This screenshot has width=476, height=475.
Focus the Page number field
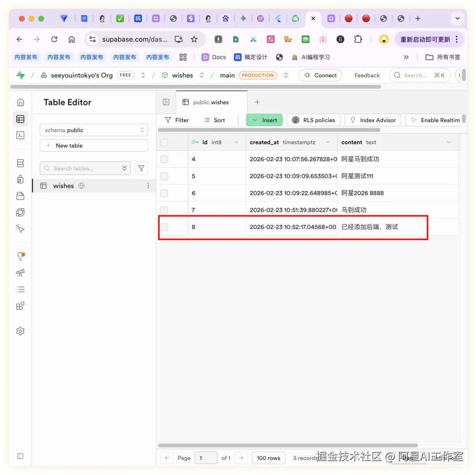206,458
